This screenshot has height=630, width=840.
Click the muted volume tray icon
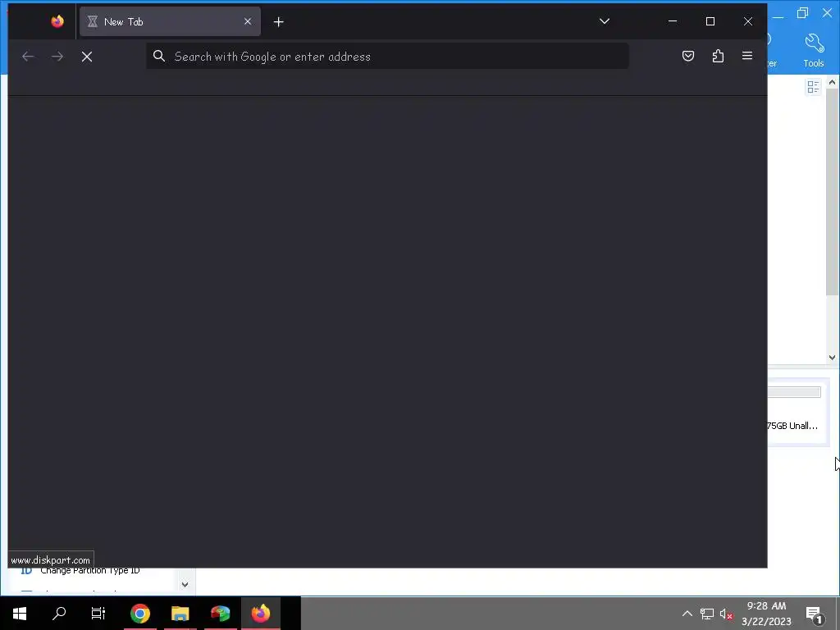click(727, 614)
